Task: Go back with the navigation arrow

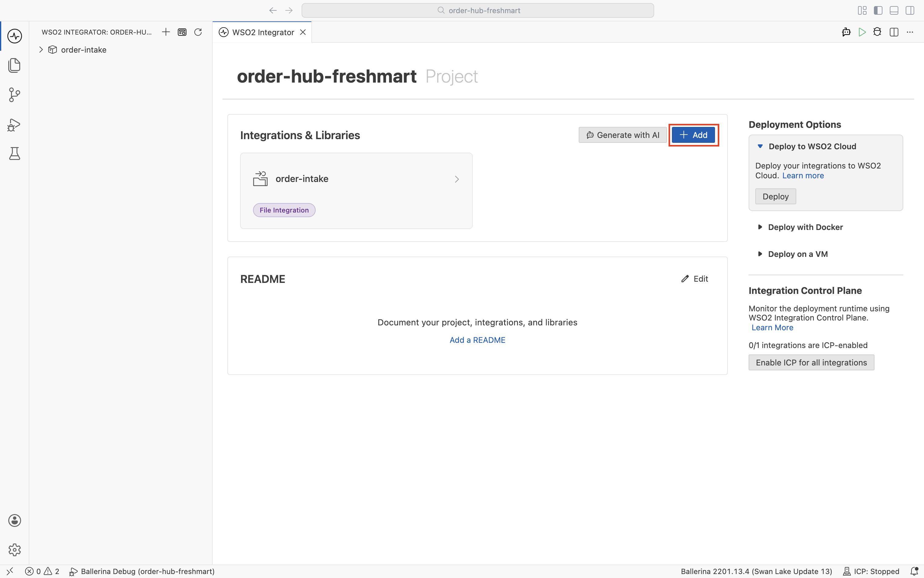Action: pos(273,10)
